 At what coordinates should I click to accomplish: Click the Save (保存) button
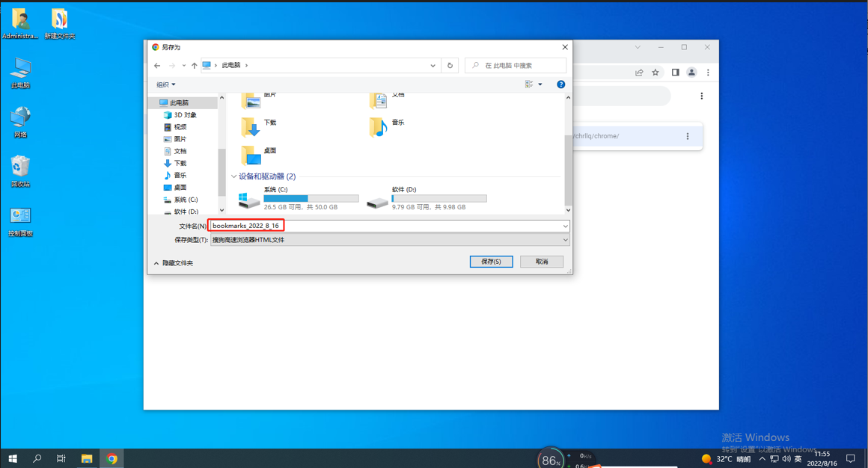(491, 262)
